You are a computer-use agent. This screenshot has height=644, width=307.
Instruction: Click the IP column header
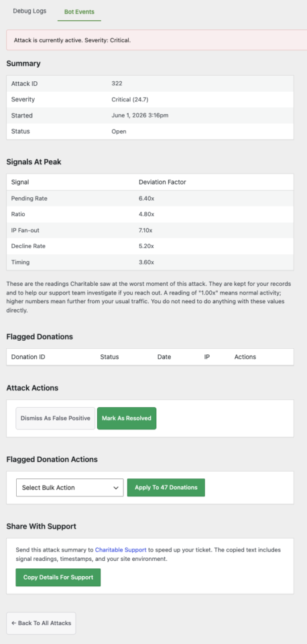207,357
